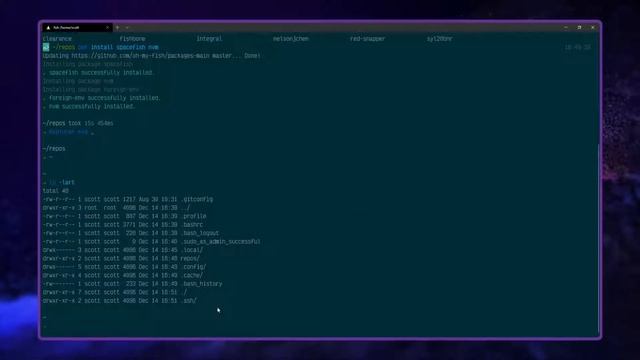Screen dimensions: 640x360
Task: Click the '.ssh/' directory name
Action: point(189,301)
